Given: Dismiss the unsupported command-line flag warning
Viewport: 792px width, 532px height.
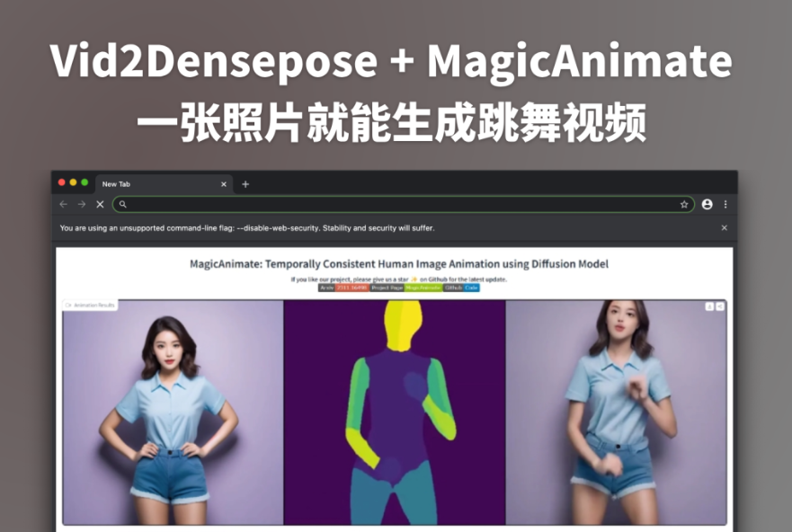Looking at the screenshot, I should (725, 228).
